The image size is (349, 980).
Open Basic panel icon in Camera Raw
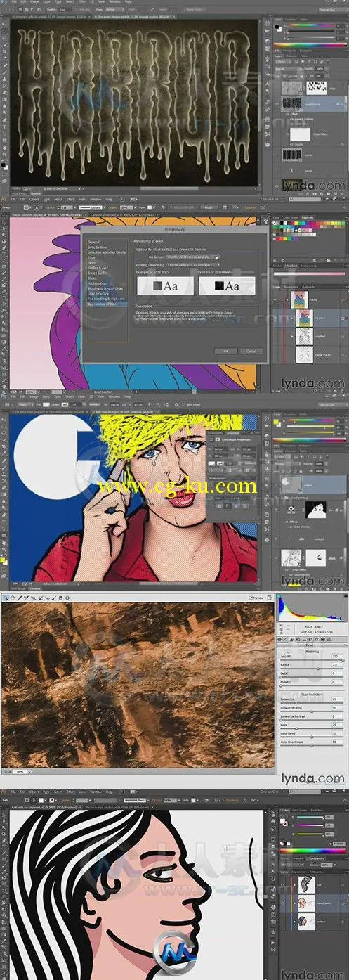279,639
